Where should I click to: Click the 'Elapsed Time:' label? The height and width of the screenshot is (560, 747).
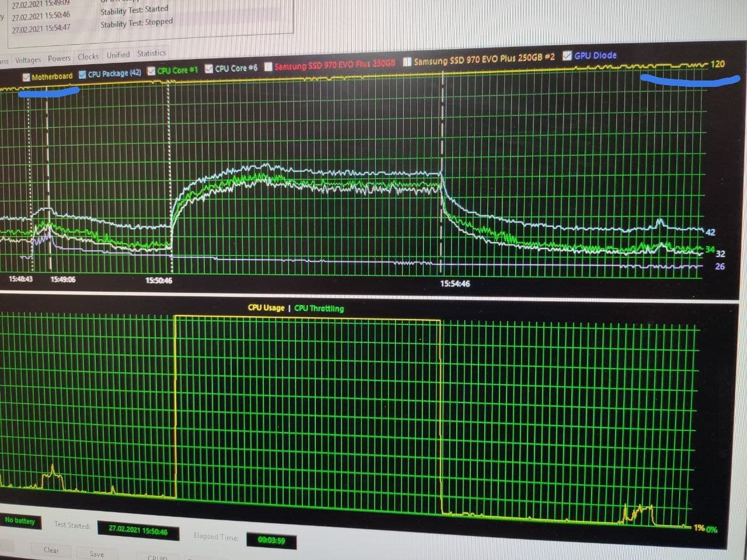click(x=216, y=536)
